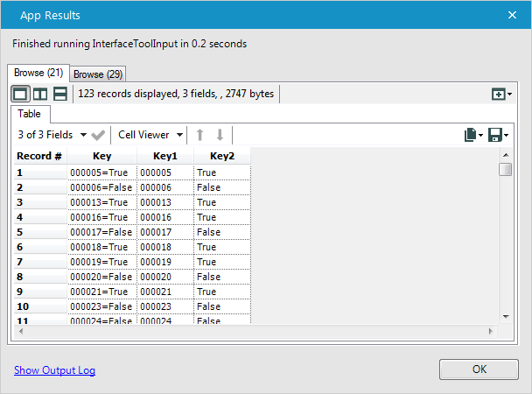Screen dimensions: 532x394
Task: Switch to side-by-side split view
Action: coord(40,94)
